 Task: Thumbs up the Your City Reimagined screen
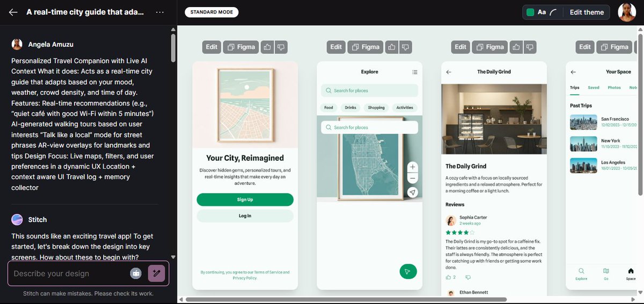click(x=267, y=47)
